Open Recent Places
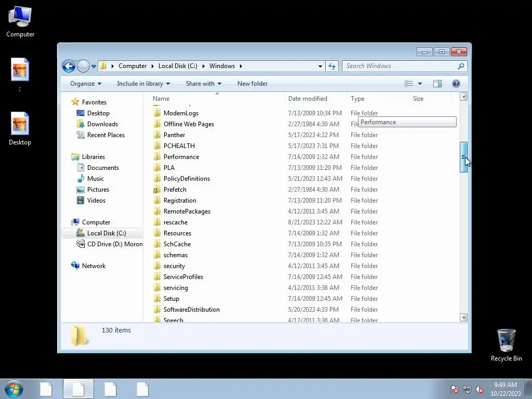This screenshot has width=532, height=399. tap(106, 135)
